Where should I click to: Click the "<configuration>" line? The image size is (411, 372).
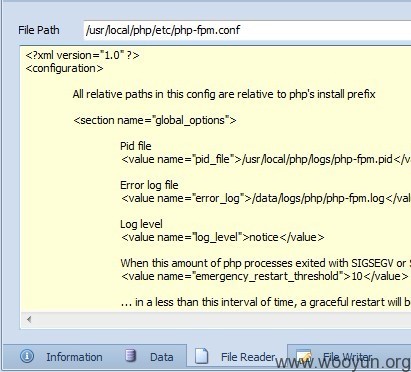[x=64, y=68]
